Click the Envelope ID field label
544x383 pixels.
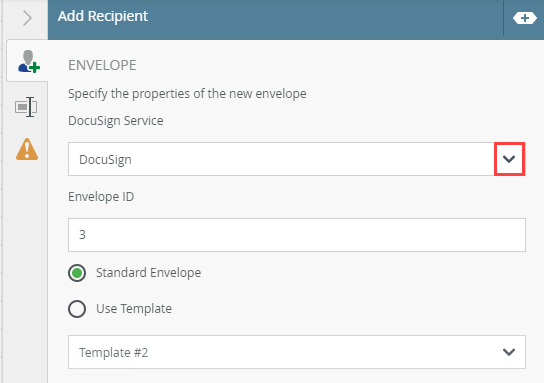[101, 197]
